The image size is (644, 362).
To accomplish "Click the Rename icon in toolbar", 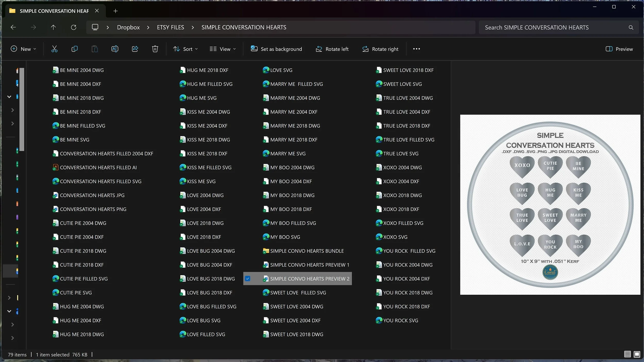I will [x=115, y=49].
